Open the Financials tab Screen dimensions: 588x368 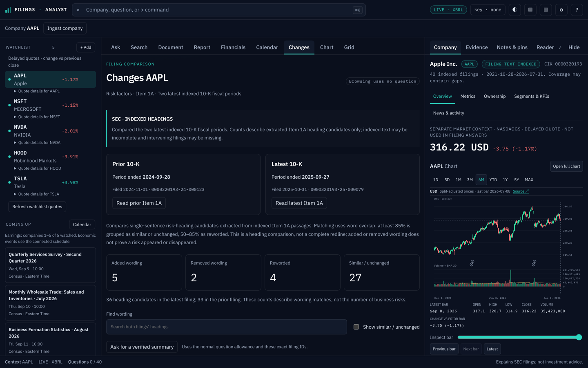click(x=233, y=47)
